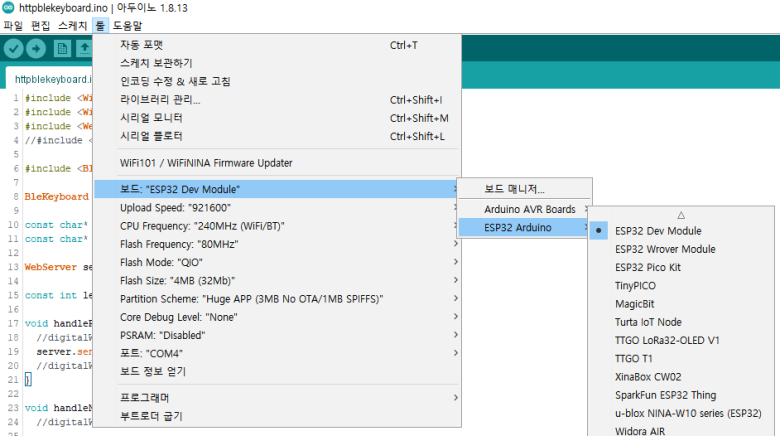Select Turta IoT Node board

[x=682, y=322]
